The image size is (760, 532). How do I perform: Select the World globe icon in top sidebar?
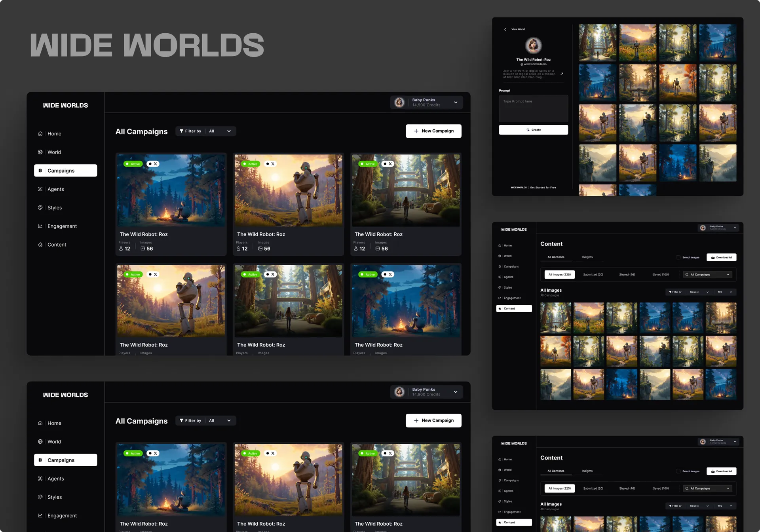(40, 152)
